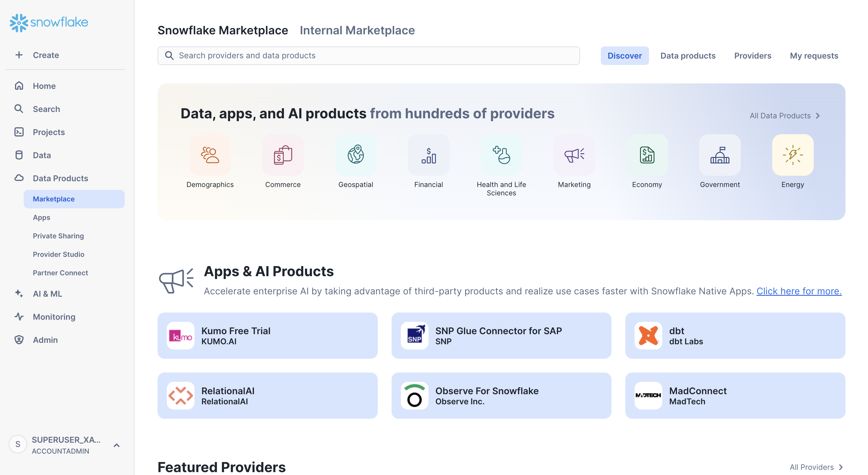Open the Economy category icon
The image size is (868, 475).
tap(647, 155)
